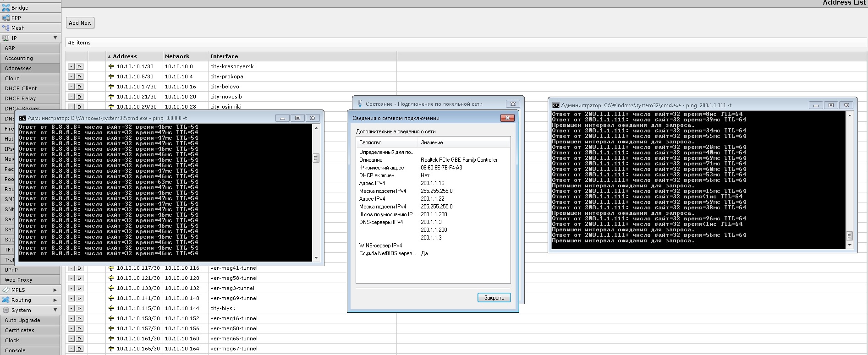868x355 pixels.
Task: Disable address 10.10.10.21/30 with D button
Action: pos(79,97)
